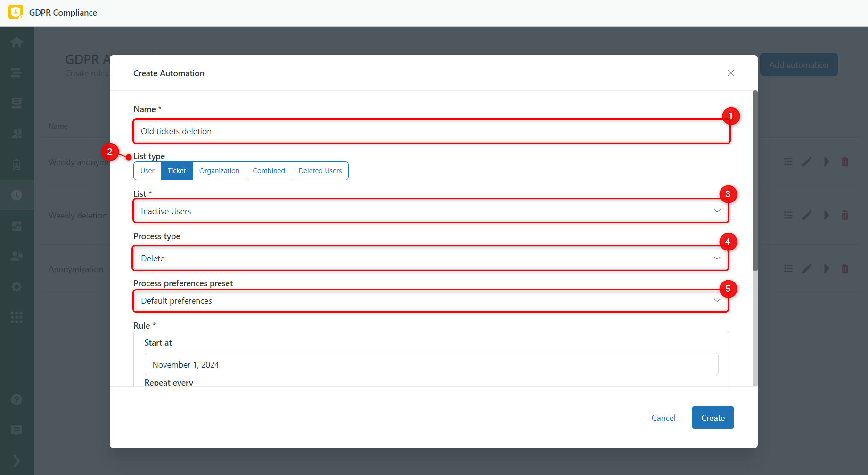This screenshot has width=868, height=475.
Task: Open the feedback chat icon in sidebar
Action: (16, 430)
